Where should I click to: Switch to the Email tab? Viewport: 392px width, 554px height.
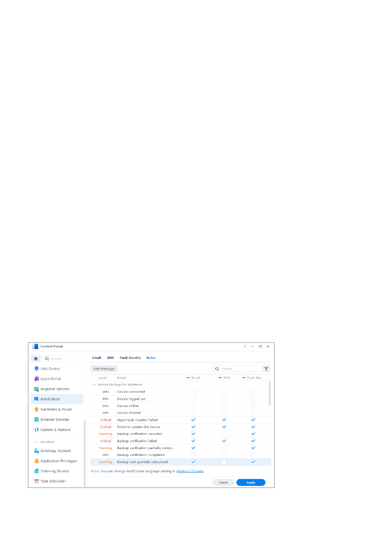coord(96,358)
